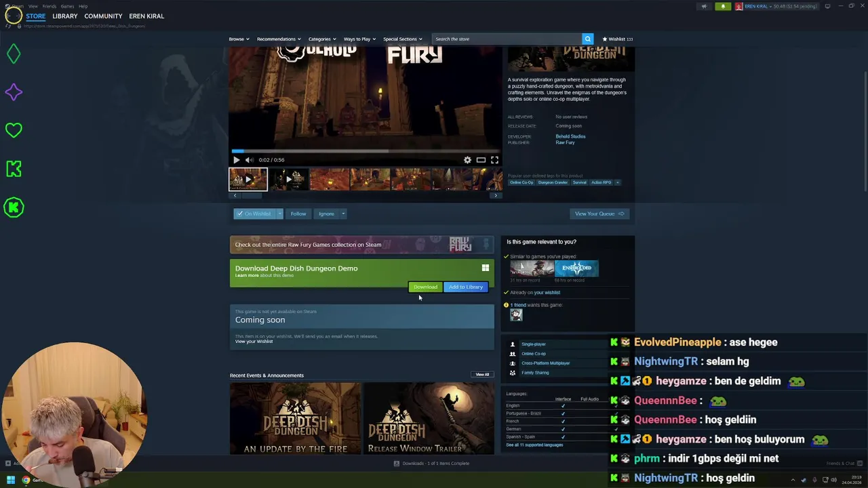Screen dimensions: 868x488
Task: Open the Special Sections dropdown
Action: coord(403,39)
